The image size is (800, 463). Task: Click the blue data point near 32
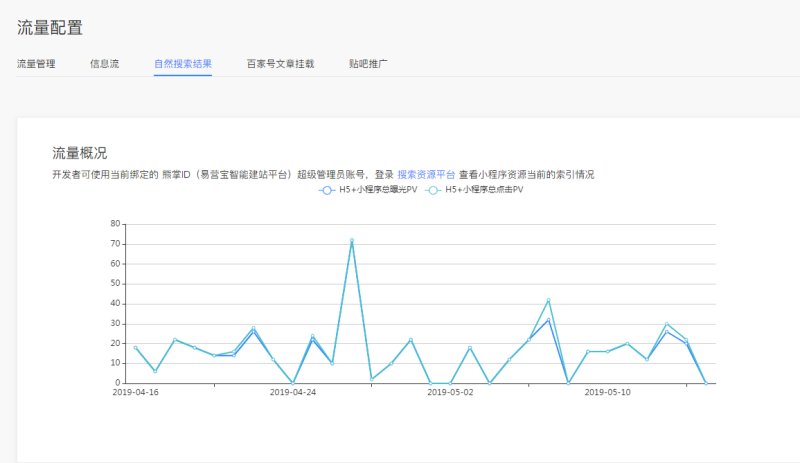coord(548,320)
